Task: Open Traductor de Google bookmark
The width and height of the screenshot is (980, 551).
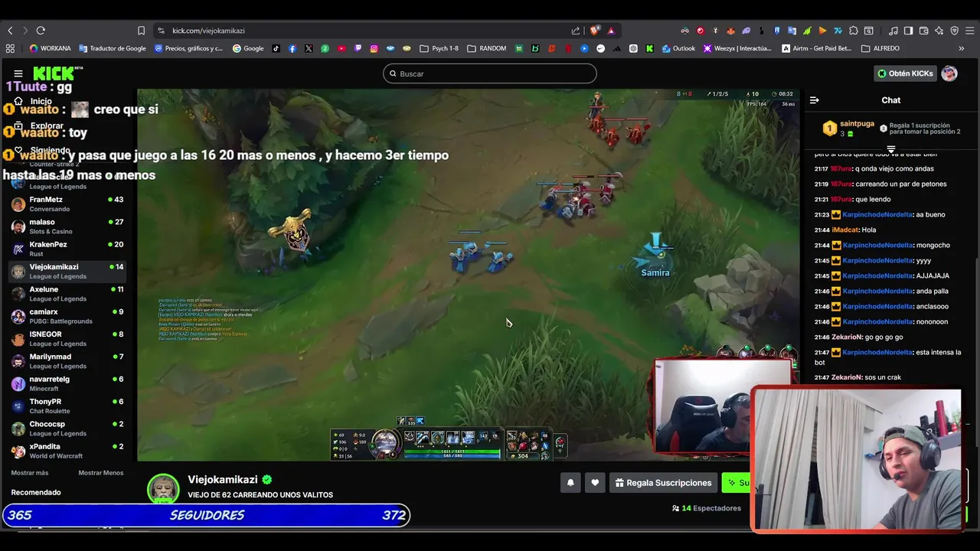Action: (112, 48)
